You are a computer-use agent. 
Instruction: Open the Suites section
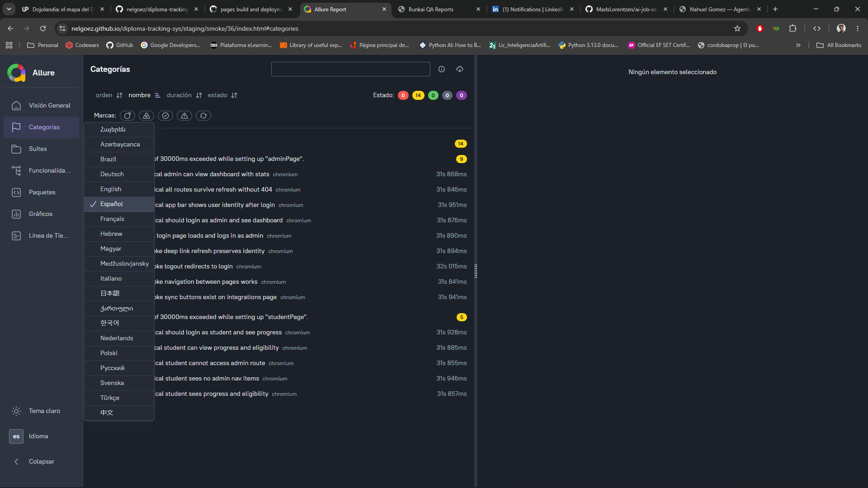point(41,149)
